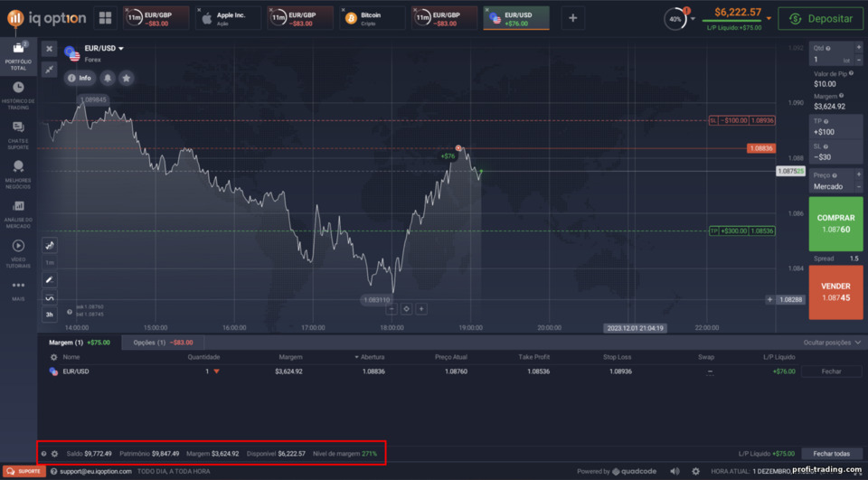Switch to Opções (1) positions tab
Image resolution: width=868 pixels, height=480 pixels.
163,343
